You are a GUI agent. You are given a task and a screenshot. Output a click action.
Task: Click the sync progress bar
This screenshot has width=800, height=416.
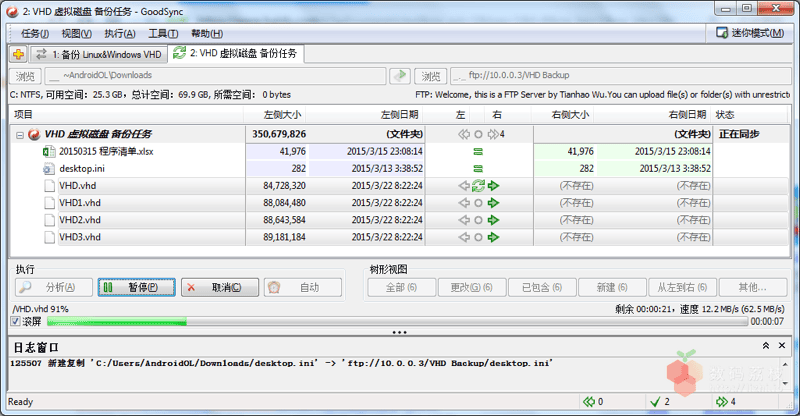pyautogui.click(x=397, y=321)
